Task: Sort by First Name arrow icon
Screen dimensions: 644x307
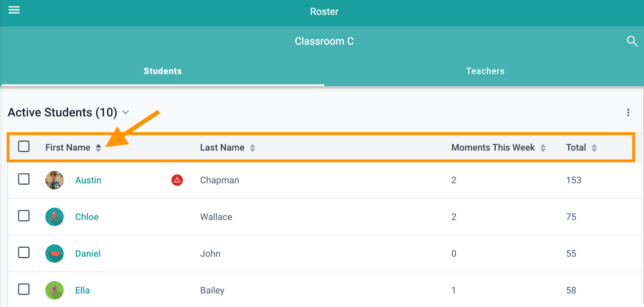Action: pos(98,148)
